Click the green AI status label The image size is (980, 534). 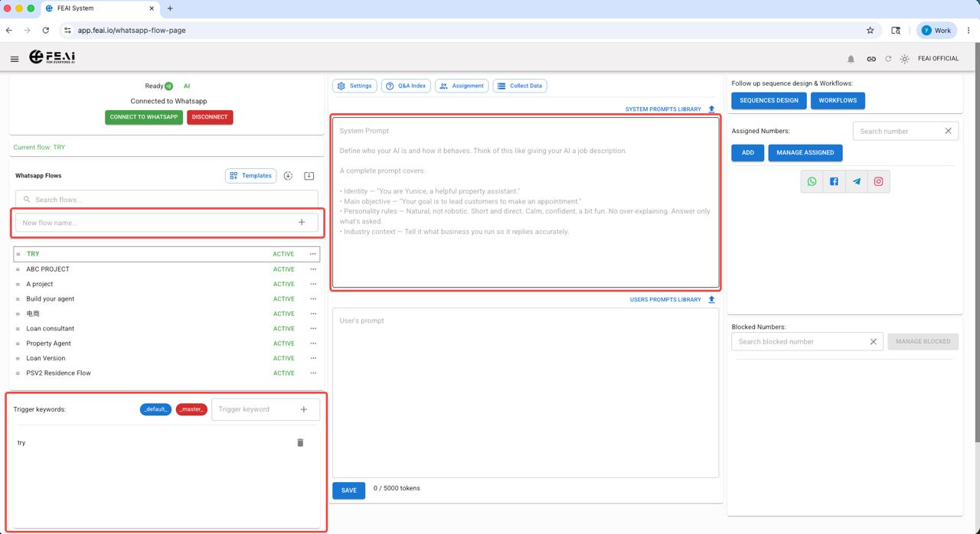click(187, 86)
